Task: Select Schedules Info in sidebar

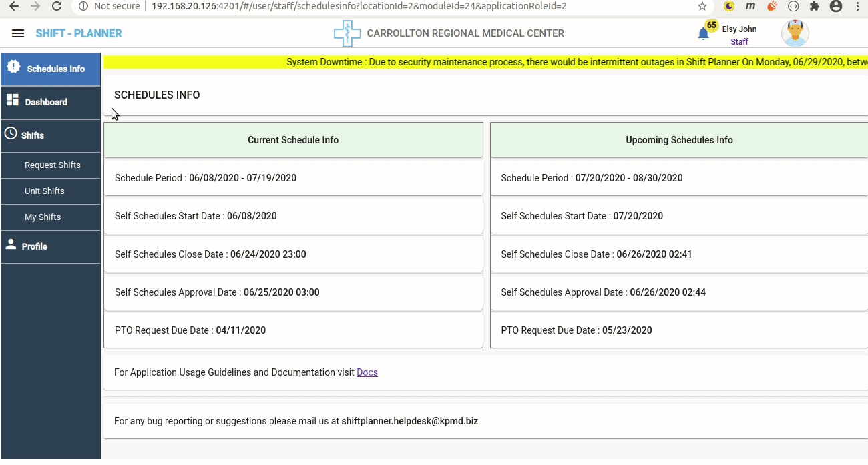Action: pos(50,69)
